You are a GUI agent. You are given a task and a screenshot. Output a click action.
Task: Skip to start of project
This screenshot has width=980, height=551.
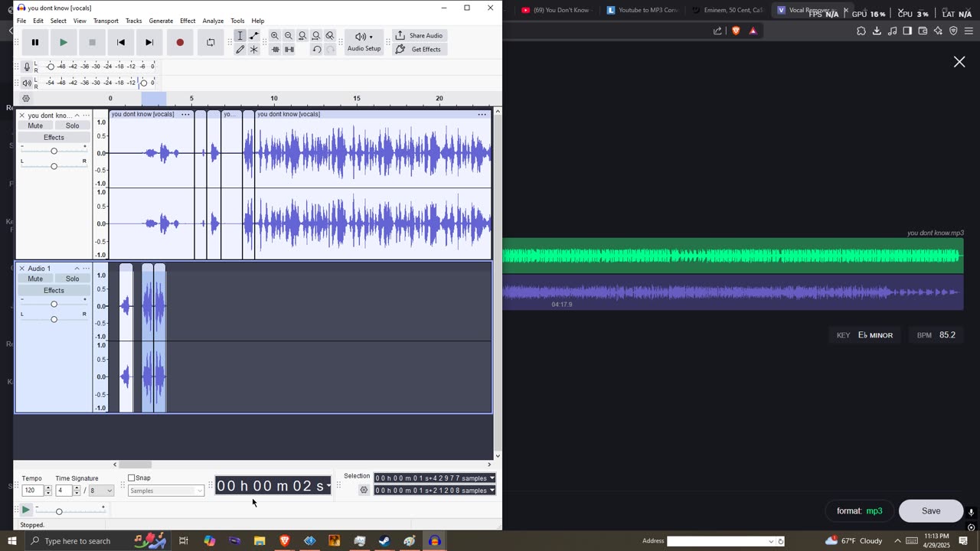pos(121,42)
